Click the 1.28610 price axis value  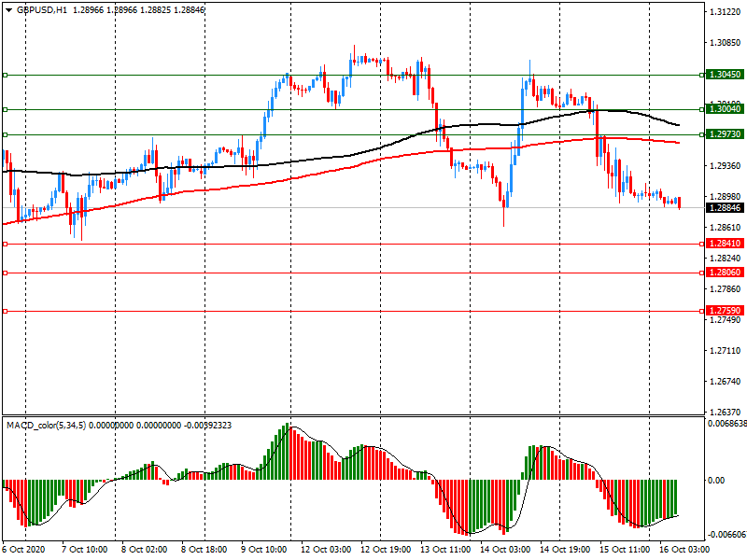pyautogui.click(x=726, y=228)
